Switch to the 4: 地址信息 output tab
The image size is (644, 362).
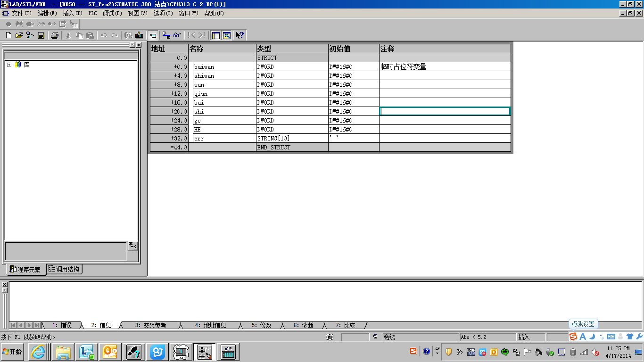210,325
